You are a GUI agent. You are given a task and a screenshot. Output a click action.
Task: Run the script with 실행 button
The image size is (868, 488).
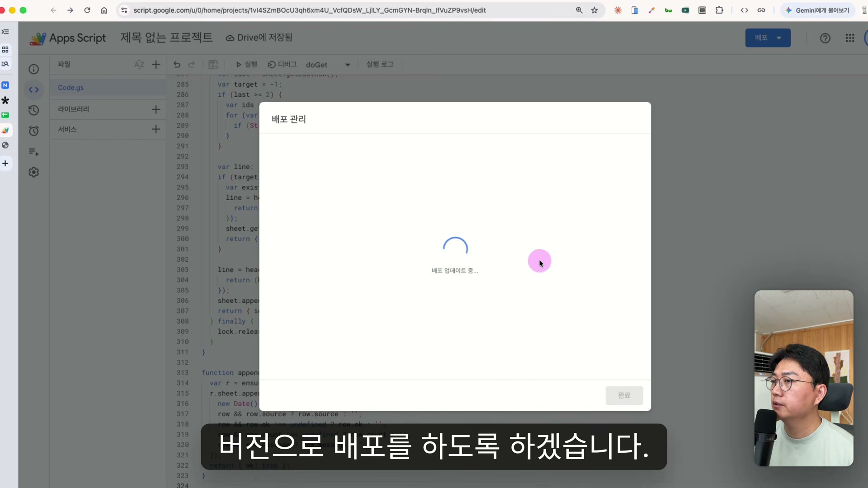pos(246,65)
